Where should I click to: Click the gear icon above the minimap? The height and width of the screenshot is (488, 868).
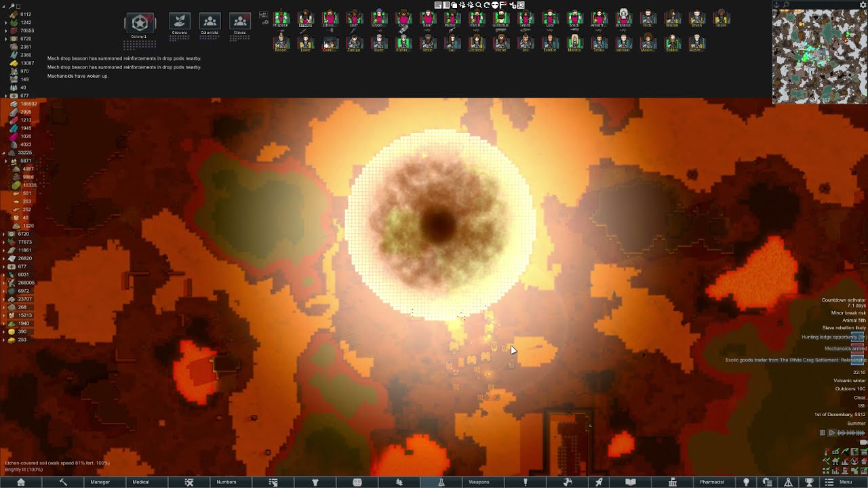click(x=863, y=5)
